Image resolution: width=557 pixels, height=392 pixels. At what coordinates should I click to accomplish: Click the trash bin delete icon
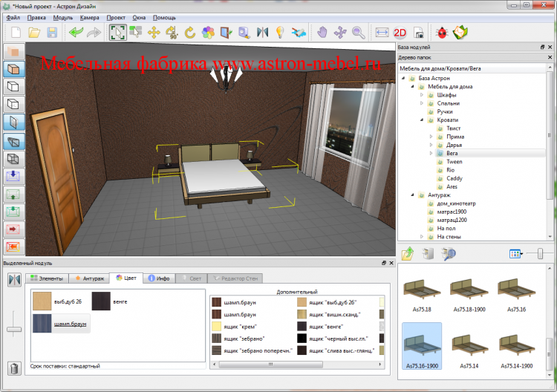pyautogui.click(x=14, y=368)
